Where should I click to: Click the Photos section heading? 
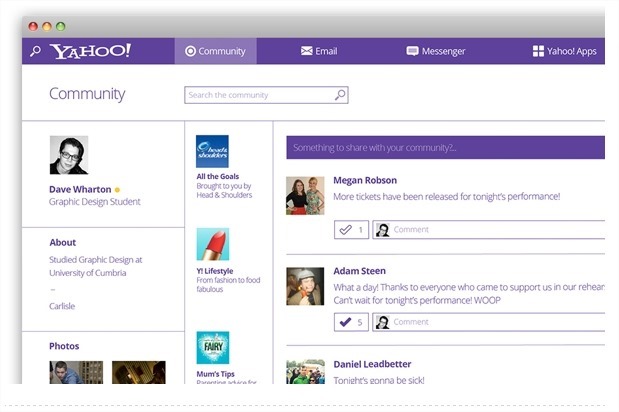tap(64, 346)
